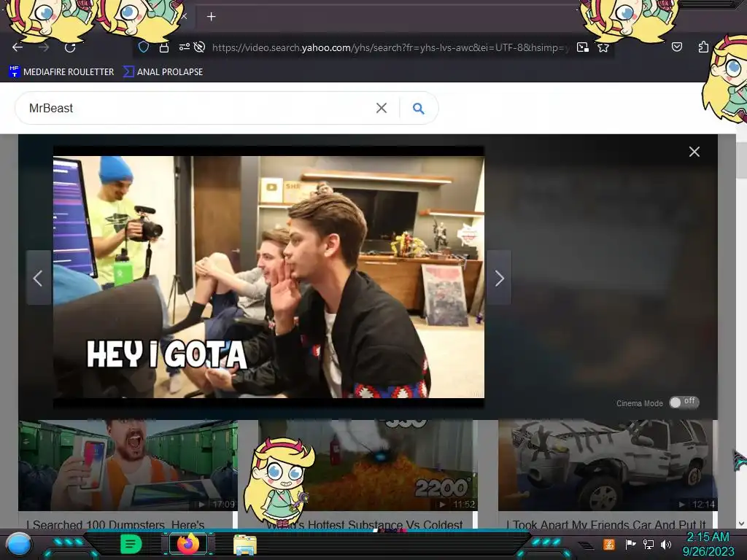Click the autoplay blocked icon in address bar
747x560 pixels.
click(x=200, y=47)
